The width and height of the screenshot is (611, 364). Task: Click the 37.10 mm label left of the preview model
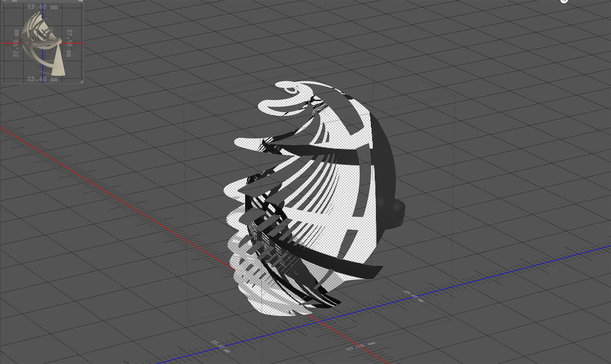[x=16, y=44]
